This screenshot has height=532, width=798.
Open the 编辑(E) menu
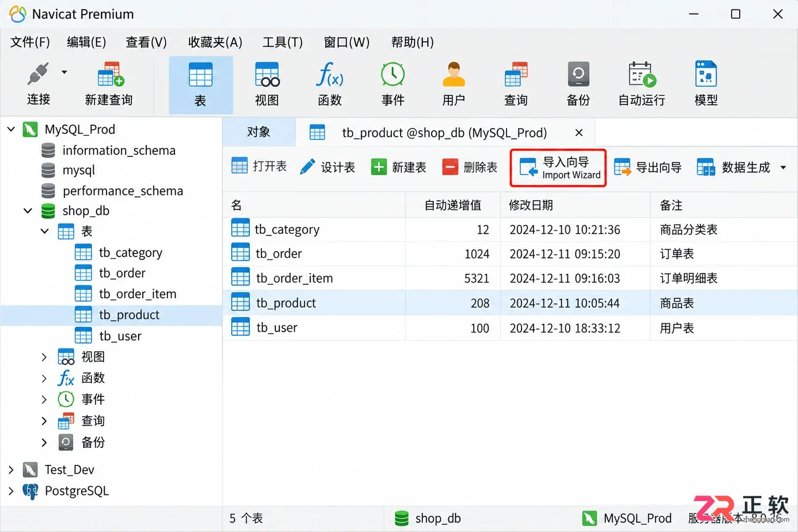coord(86,42)
